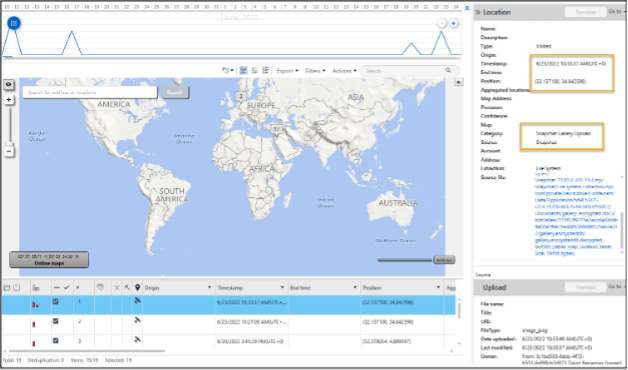Click the table horizontal scrollbar
This screenshot has height=370, width=628.
pos(86,351)
